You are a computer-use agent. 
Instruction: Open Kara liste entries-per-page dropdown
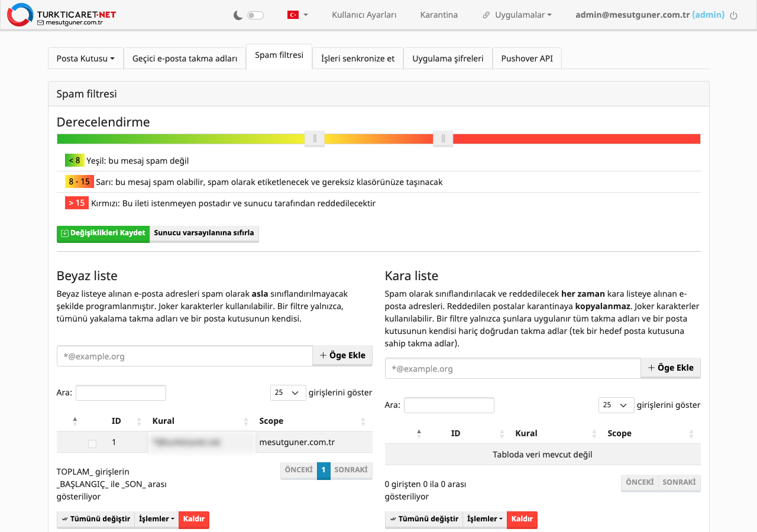click(x=616, y=405)
